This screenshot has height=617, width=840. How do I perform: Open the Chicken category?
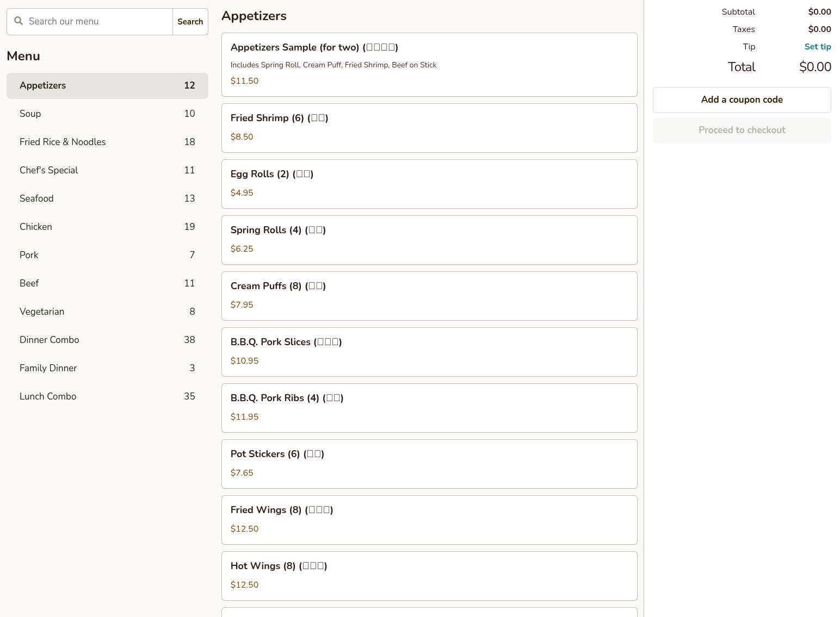coord(107,227)
